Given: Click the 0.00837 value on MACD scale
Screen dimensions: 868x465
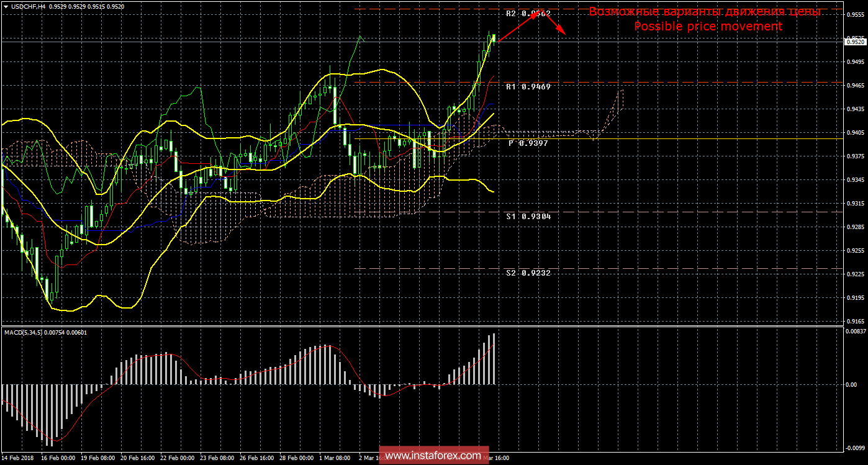Looking at the screenshot, I should coord(856,332).
